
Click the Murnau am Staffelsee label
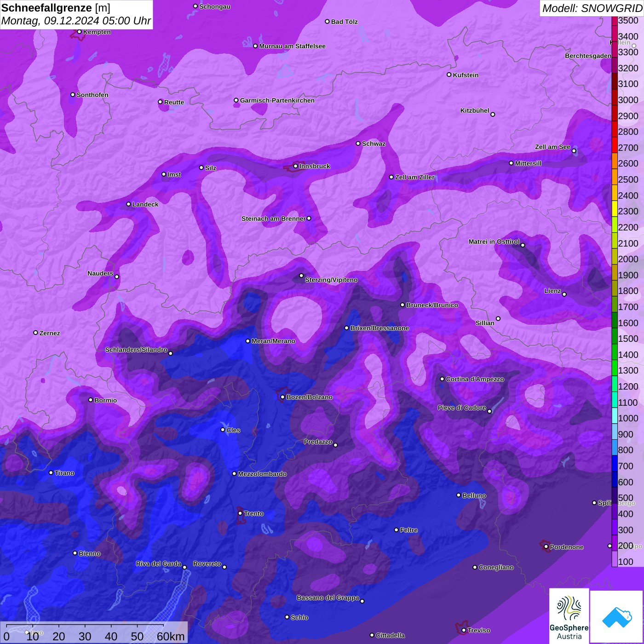[x=292, y=46]
